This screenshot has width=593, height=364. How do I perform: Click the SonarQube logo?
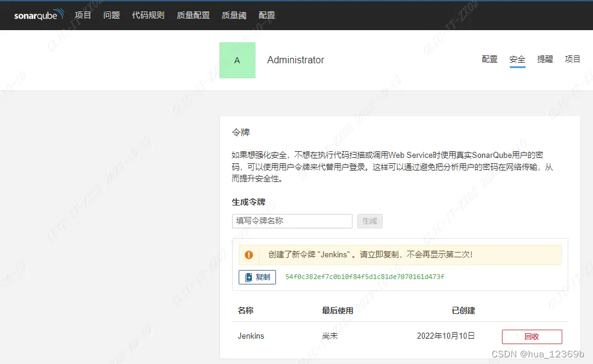coord(39,14)
